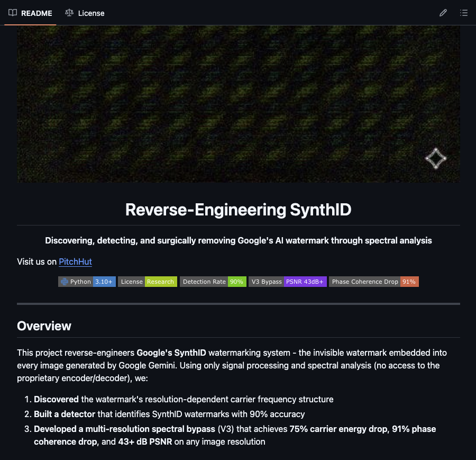Viewport: 476px width, 460px height.
Task: Open the outline table of contents icon
Action: (x=463, y=13)
